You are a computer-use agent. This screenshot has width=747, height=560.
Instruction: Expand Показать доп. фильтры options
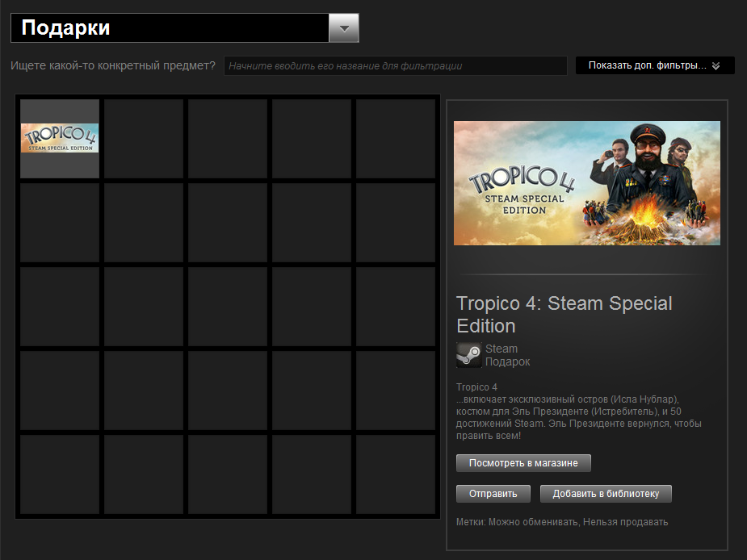pyautogui.click(x=647, y=65)
